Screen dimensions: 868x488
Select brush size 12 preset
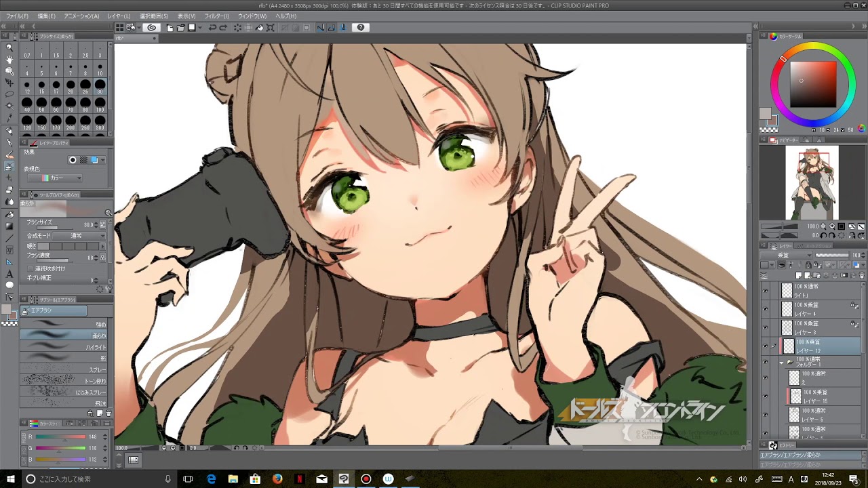(27, 87)
